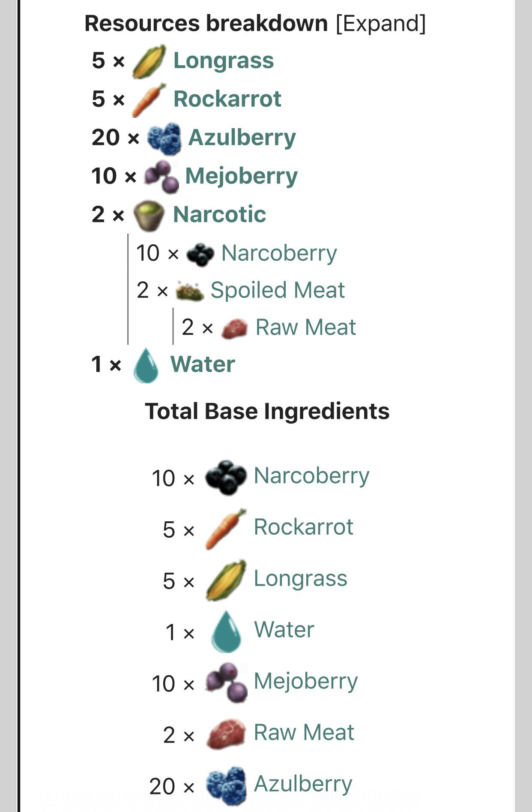Open the bold Mejoberry link in breakdown
This screenshot has width=532, height=812.
coord(241,176)
